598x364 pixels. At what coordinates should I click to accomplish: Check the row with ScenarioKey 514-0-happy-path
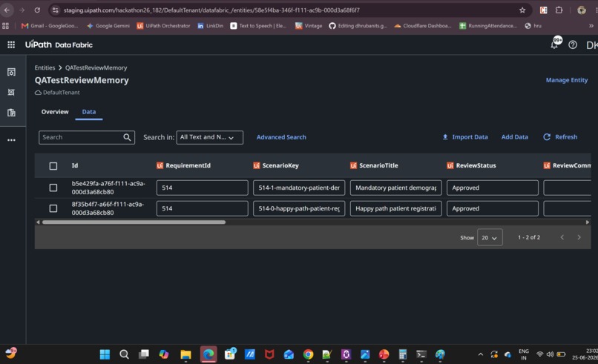tap(53, 208)
